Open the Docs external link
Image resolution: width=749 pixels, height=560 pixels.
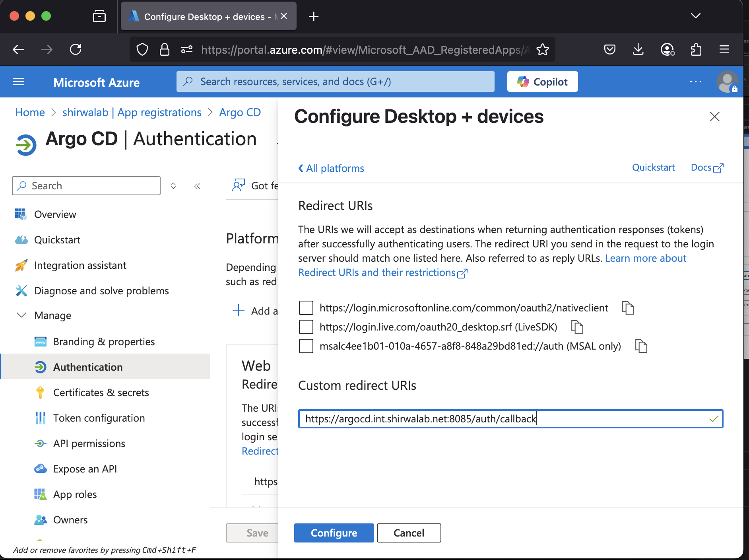pos(707,167)
